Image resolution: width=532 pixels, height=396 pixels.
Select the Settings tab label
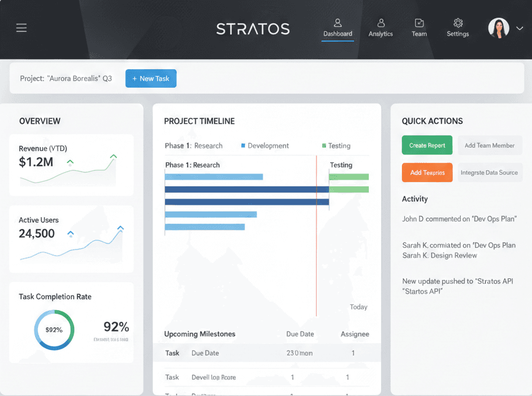(x=458, y=34)
